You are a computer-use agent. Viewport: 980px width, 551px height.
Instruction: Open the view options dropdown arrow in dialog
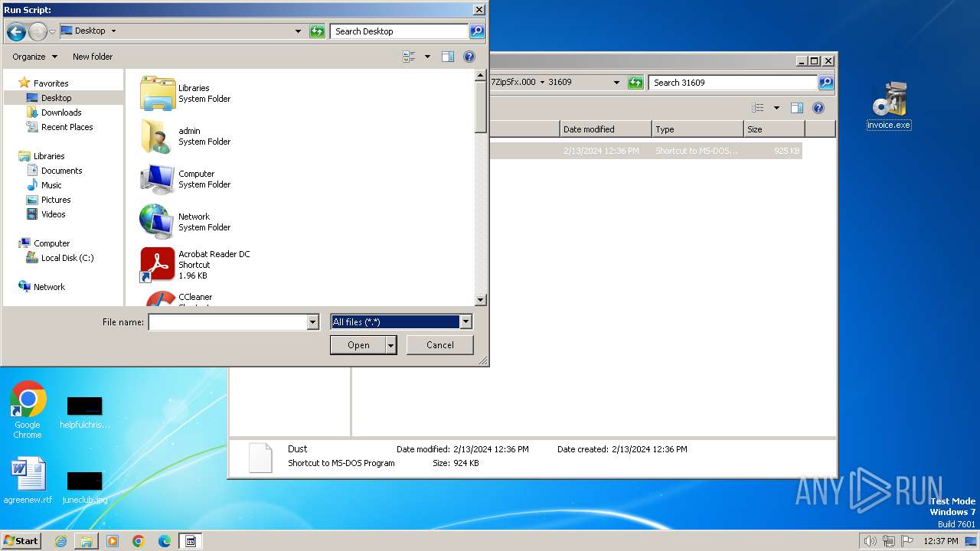tap(427, 57)
